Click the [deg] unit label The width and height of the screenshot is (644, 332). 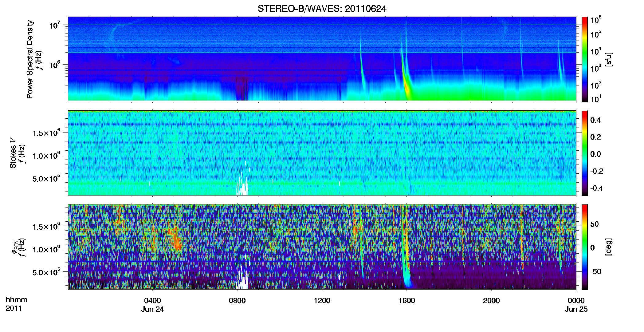tap(609, 247)
